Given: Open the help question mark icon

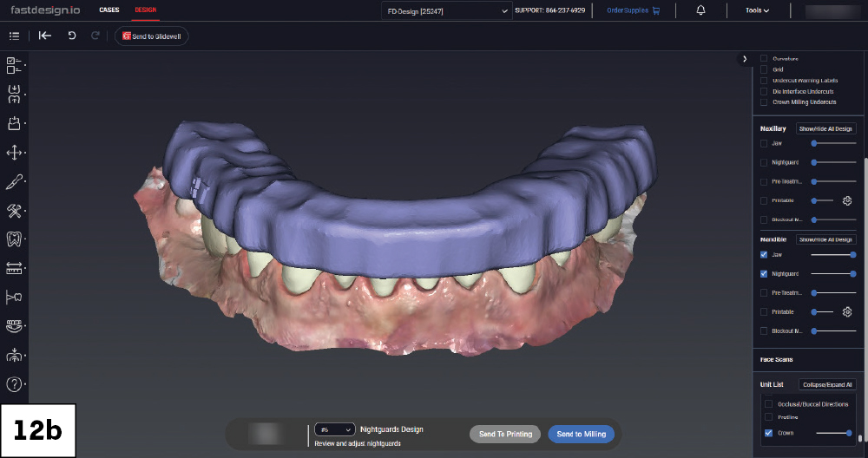Looking at the screenshot, I should click(14, 384).
